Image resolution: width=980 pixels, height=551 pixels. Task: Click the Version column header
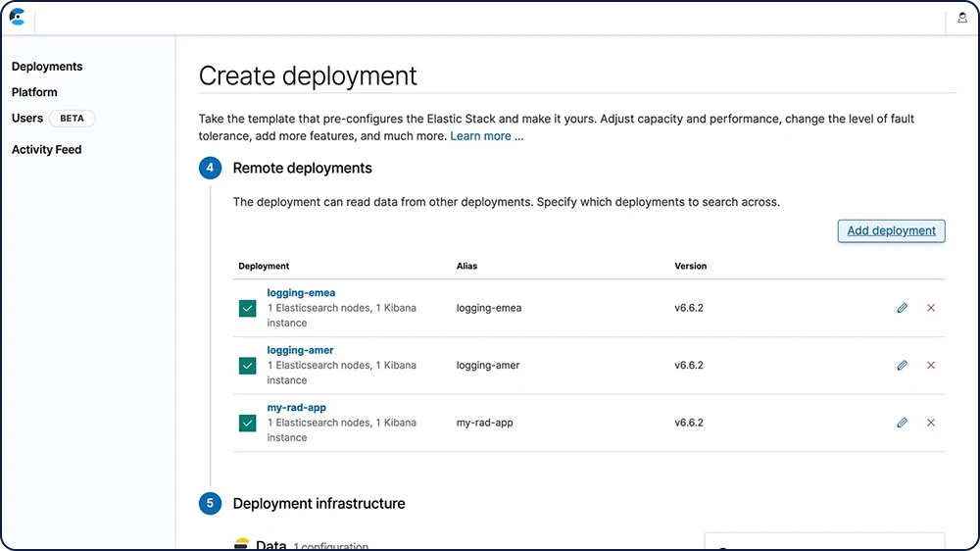coord(691,266)
